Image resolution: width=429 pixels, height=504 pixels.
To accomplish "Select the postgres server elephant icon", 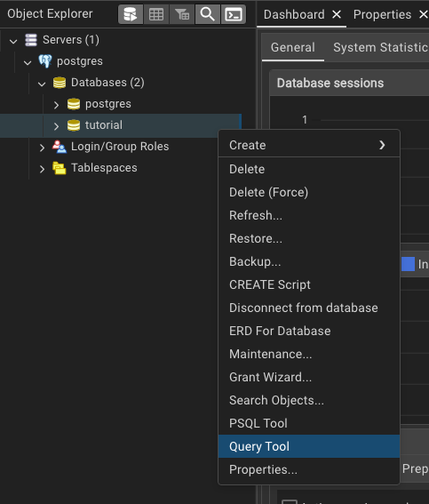I will [45, 61].
